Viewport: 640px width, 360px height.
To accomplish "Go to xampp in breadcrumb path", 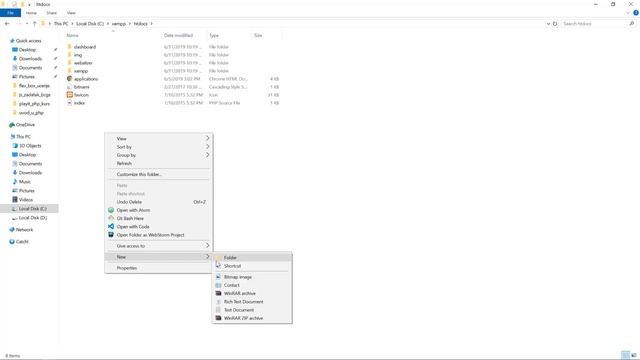I will point(119,24).
